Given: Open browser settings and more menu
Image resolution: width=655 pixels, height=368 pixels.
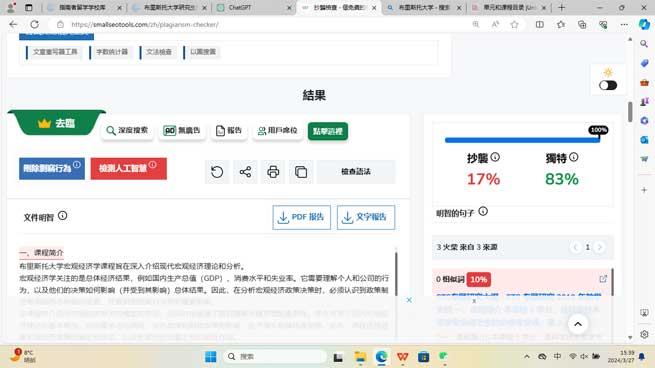Looking at the screenshot, I should click(x=624, y=25).
